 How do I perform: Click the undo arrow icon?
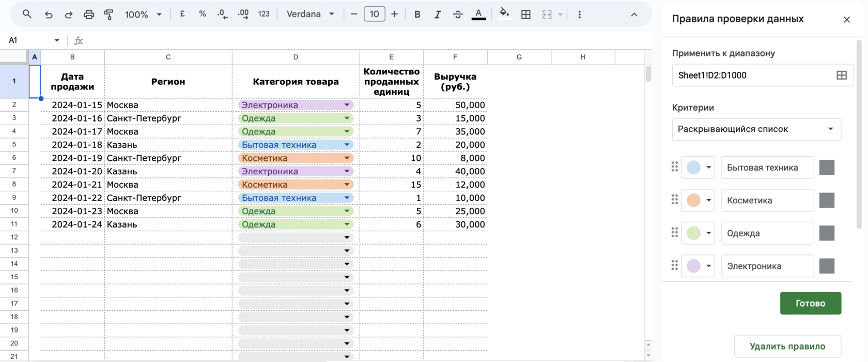coord(49,14)
